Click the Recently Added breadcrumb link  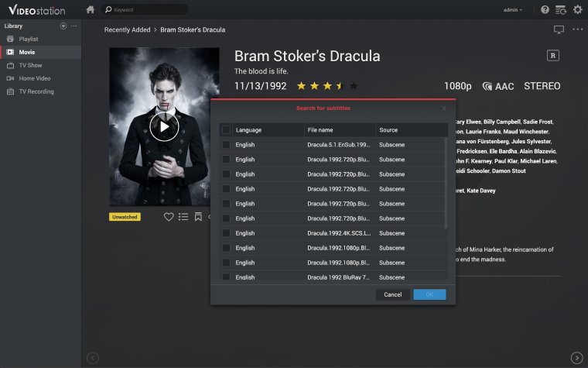pos(126,30)
